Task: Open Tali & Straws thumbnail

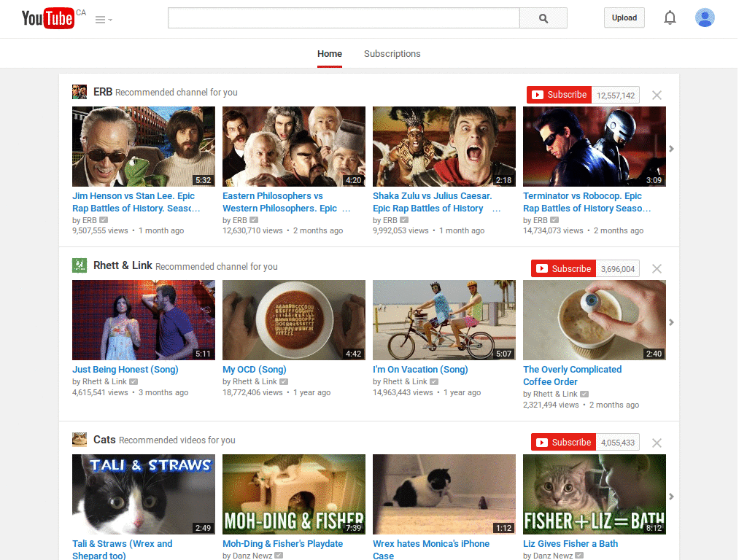Action: [x=144, y=494]
